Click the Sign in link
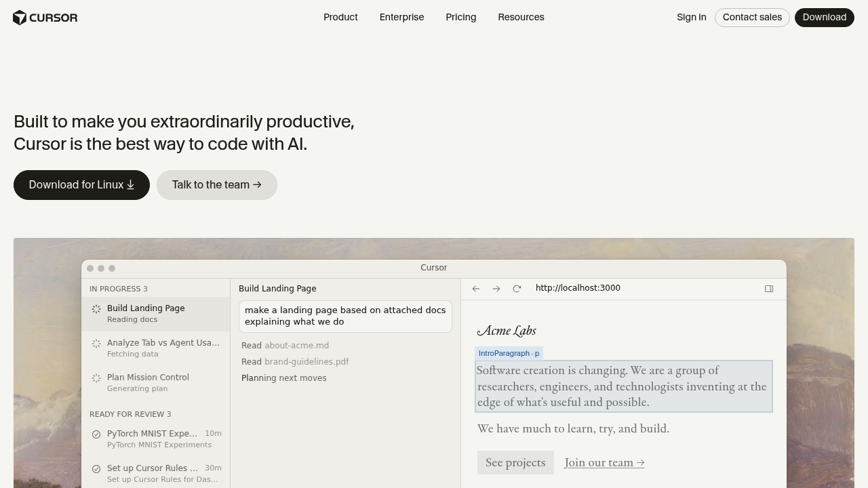Viewport: 868px width, 488px height. pyautogui.click(x=691, y=17)
